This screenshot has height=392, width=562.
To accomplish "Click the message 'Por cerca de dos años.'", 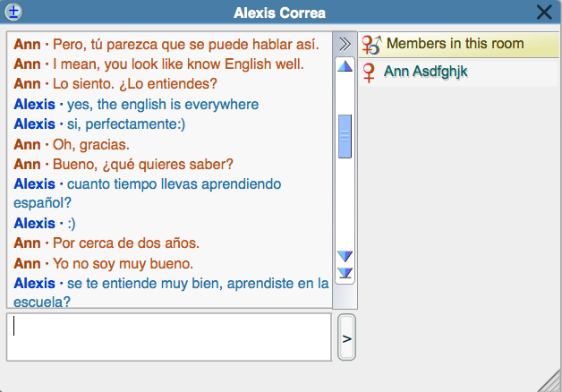I will [124, 243].
